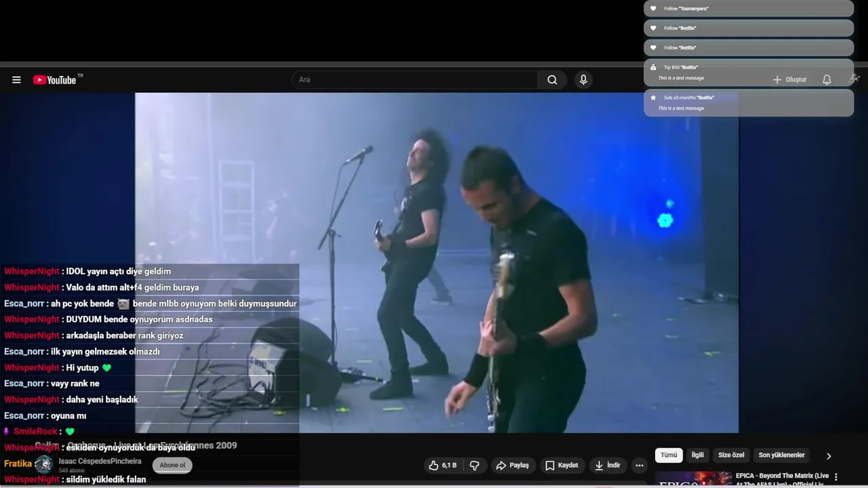The width and height of the screenshot is (868, 488).
Task: Select the Son yüklenenler filter chip
Action: pos(781,455)
